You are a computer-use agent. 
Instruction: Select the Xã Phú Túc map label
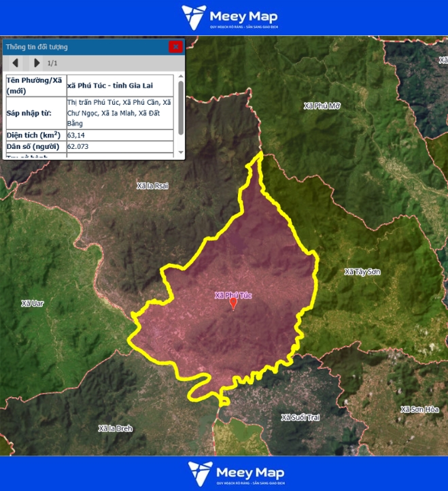click(233, 295)
